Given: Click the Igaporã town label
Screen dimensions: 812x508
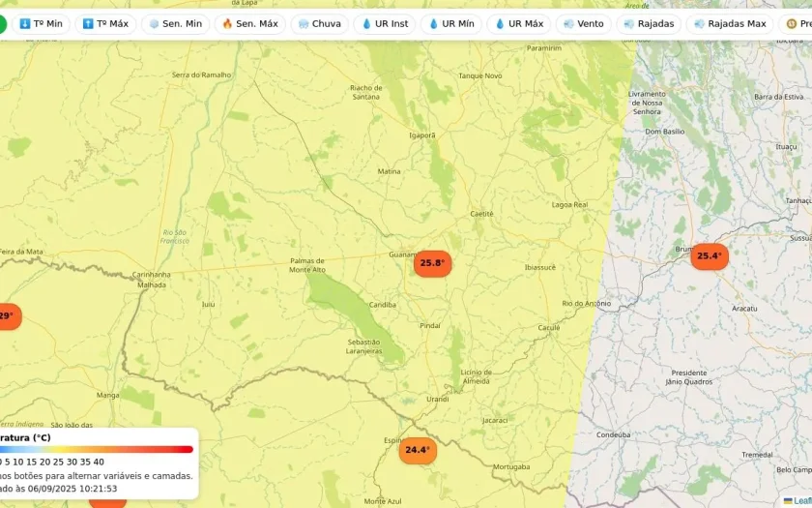Looking at the screenshot, I should (422, 135).
